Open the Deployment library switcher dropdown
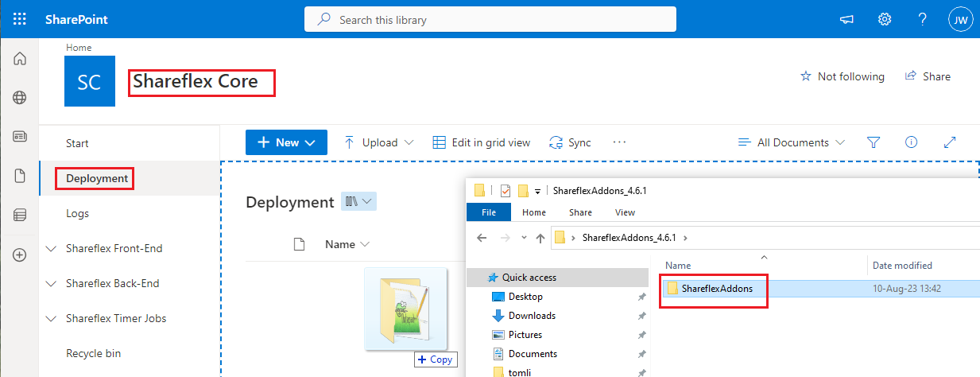Viewport: 980px width, 377px height. click(358, 202)
